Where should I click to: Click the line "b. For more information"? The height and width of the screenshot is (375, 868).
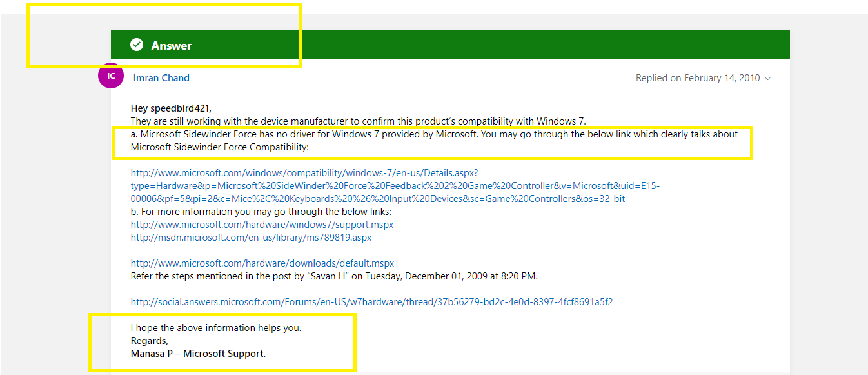click(x=261, y=212)
